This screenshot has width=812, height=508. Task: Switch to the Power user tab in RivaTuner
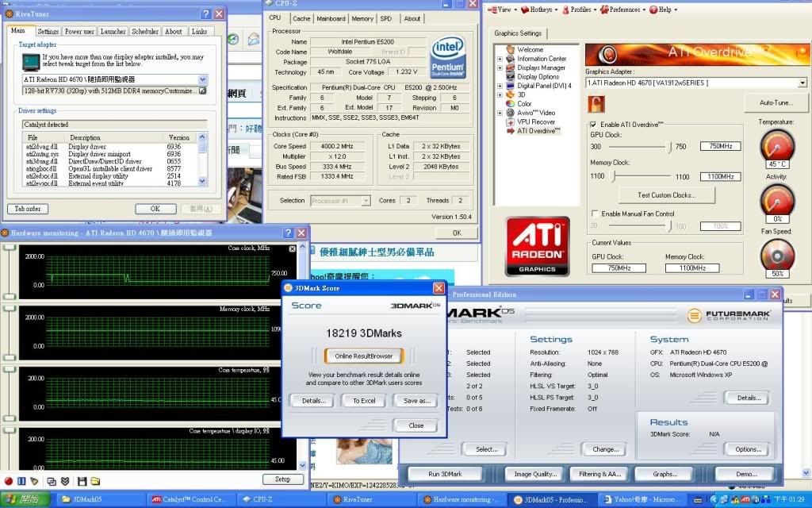point(79,32)
